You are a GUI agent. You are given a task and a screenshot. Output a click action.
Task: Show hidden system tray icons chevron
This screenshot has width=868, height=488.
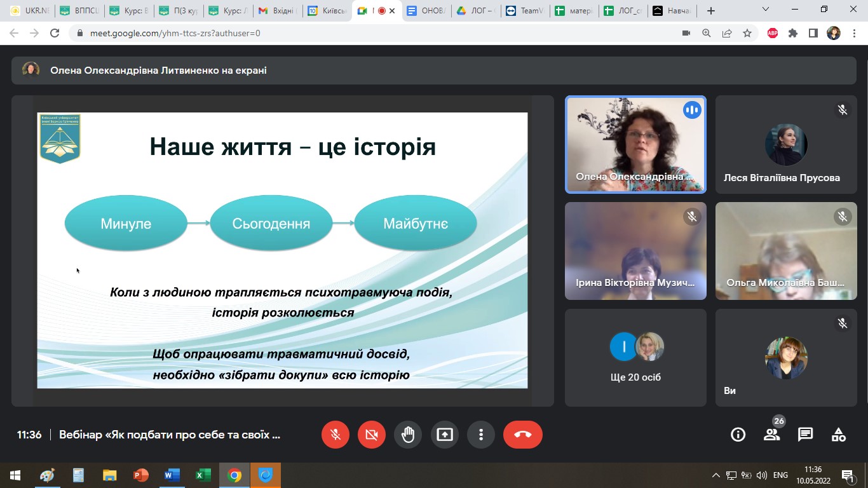(716, 475)
